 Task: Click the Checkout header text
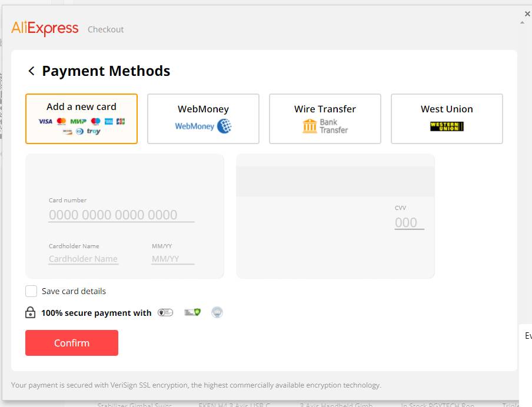(106, 29)
